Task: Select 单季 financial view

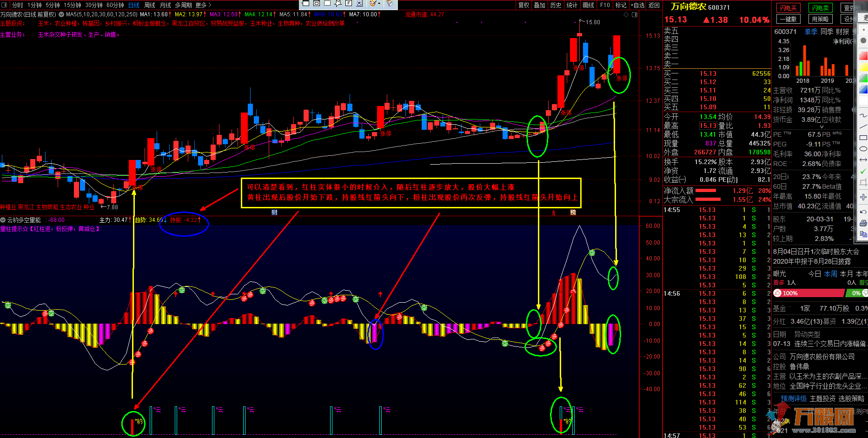Action: point(811,32)
